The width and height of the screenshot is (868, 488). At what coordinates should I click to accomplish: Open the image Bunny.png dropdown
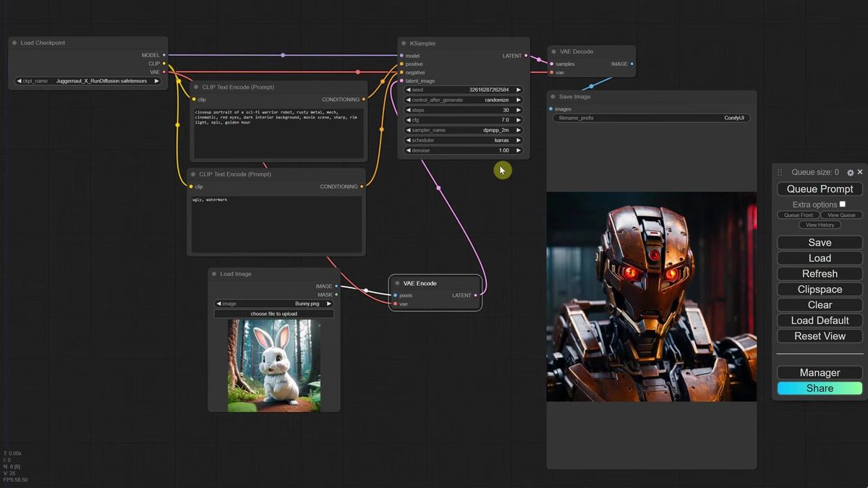click(274, 304)
